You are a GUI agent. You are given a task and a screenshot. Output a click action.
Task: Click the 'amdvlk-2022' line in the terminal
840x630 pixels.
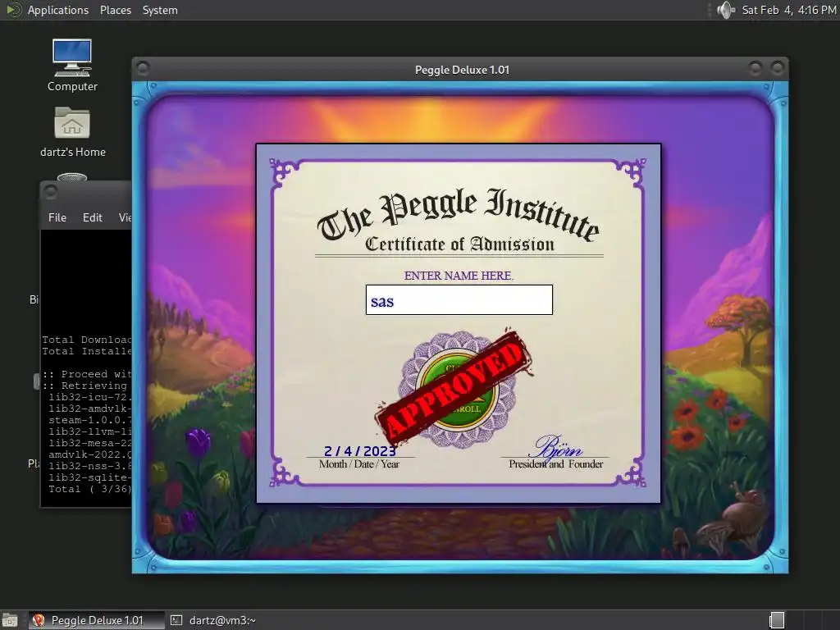tap(90, 454)
